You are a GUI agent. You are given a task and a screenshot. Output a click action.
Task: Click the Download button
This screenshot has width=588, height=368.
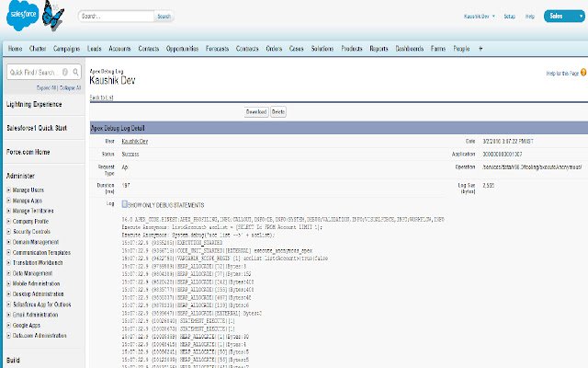pos(256,111)
